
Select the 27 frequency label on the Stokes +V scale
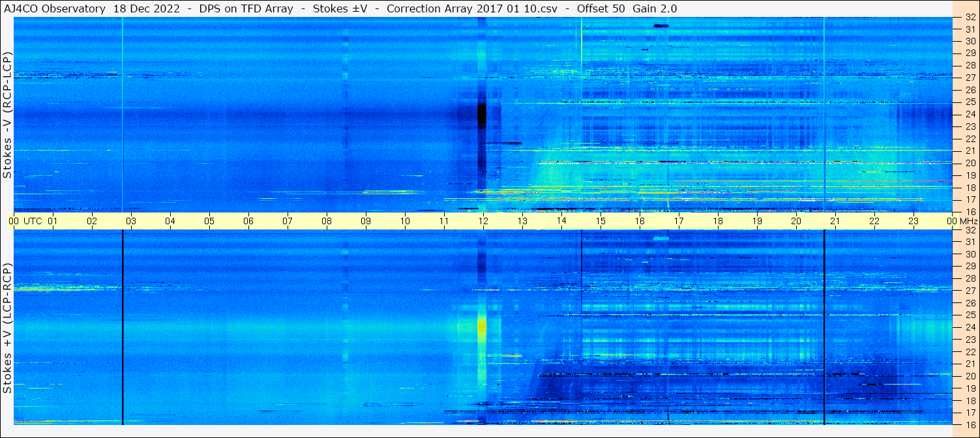(x=970, y=291)
